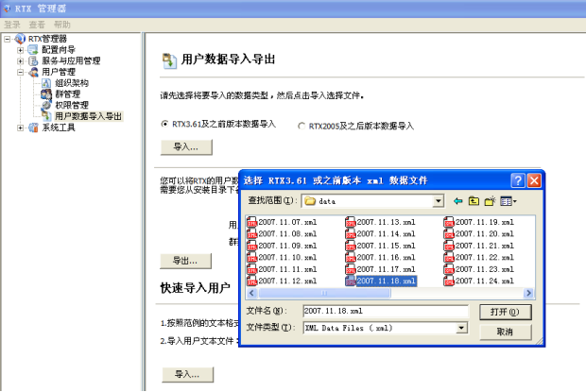Click the 文件名 input field
Screen dimensions: 586x392
coord(384,311)
